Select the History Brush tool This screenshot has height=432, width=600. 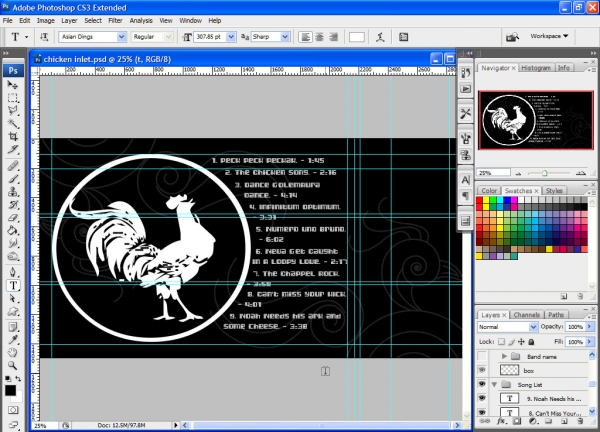click(x=13, y=204)
